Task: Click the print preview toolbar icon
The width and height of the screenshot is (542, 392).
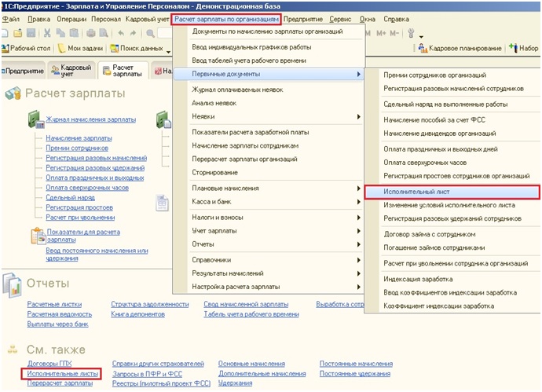Action: [104, 33]
